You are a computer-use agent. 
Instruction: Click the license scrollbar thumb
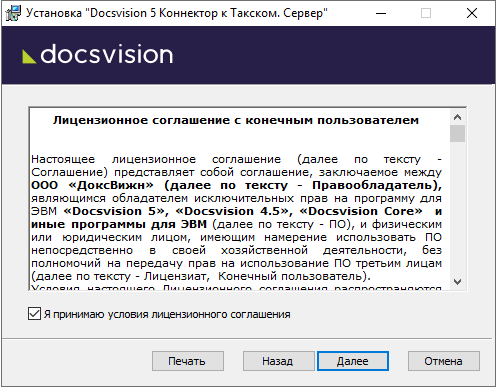coord(457,134)
